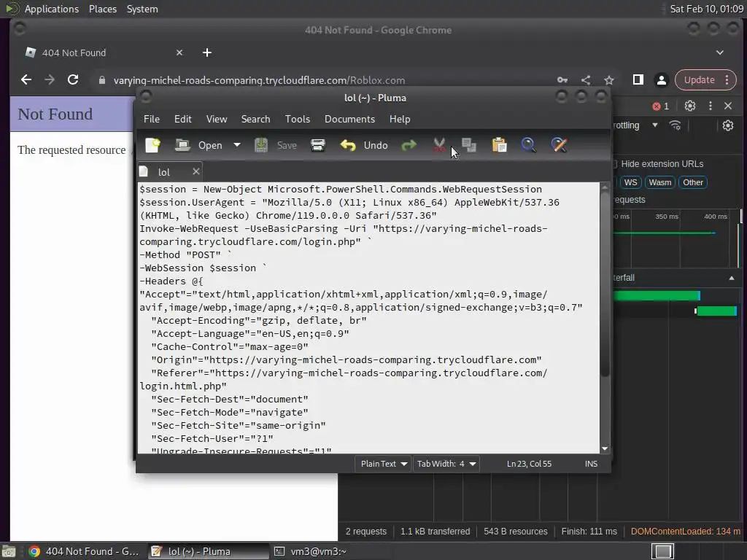This screenshot has width=747, height=560.
Task: Click the Print icon in Pluma toolbar
Action: coord(318,145)
